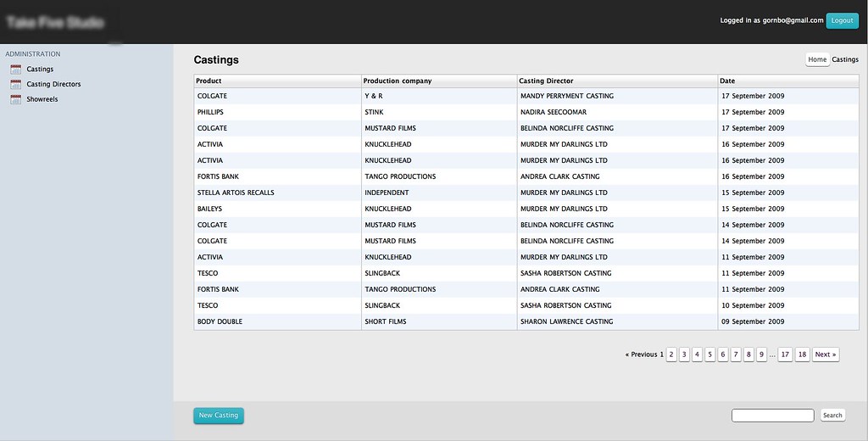Open Showreels in the sidebar
Image resolution: width=868 pixels, height=441 pixels.
click(42, 99)
